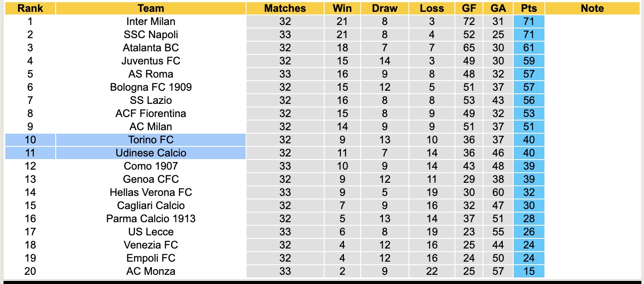The width and height of the screenshot is (644, 284).
Task: Click the Team column header
Action: pyautogui.click(x=150, y=8)
